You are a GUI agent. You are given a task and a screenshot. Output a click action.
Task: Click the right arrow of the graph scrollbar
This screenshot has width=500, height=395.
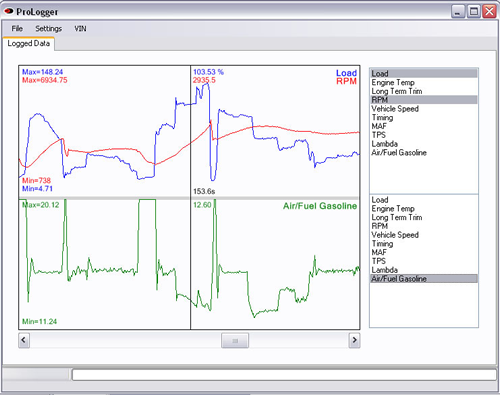point(354,340)
